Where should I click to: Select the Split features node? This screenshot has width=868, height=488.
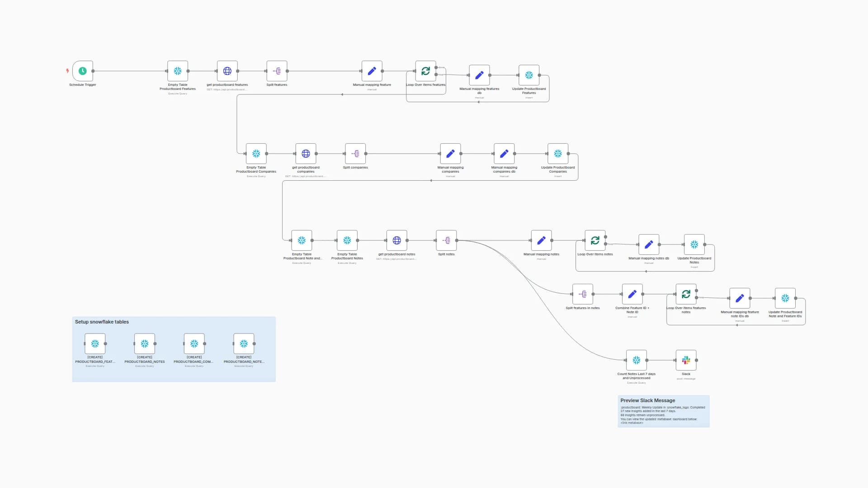click(x=277, y=71)
